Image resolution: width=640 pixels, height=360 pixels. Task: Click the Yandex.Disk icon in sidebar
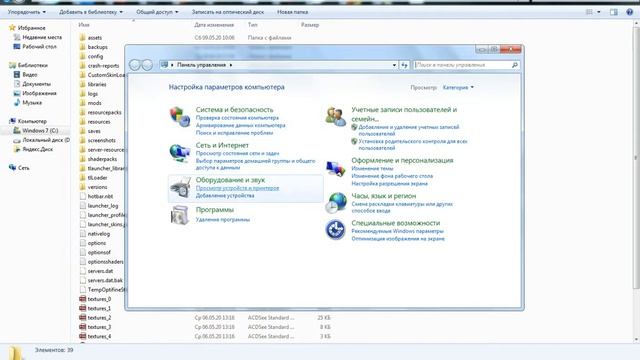(x=17, y=149)
